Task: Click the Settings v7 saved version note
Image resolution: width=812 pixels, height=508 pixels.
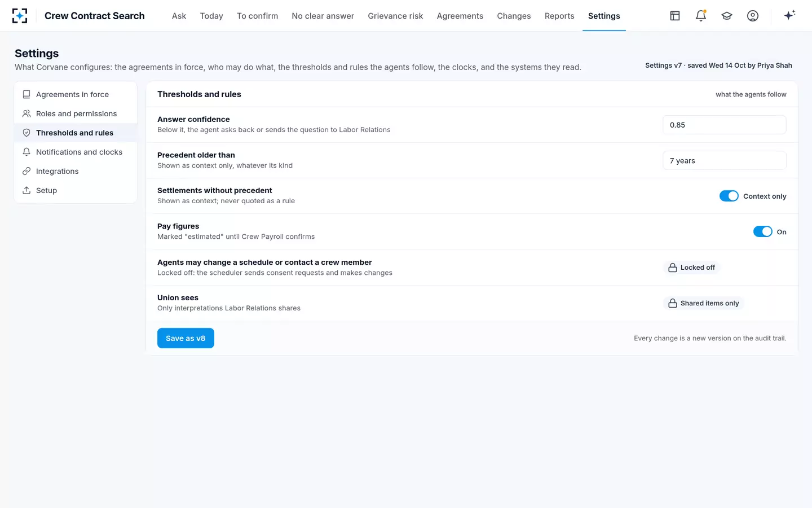Action: (x=718, y=65)
